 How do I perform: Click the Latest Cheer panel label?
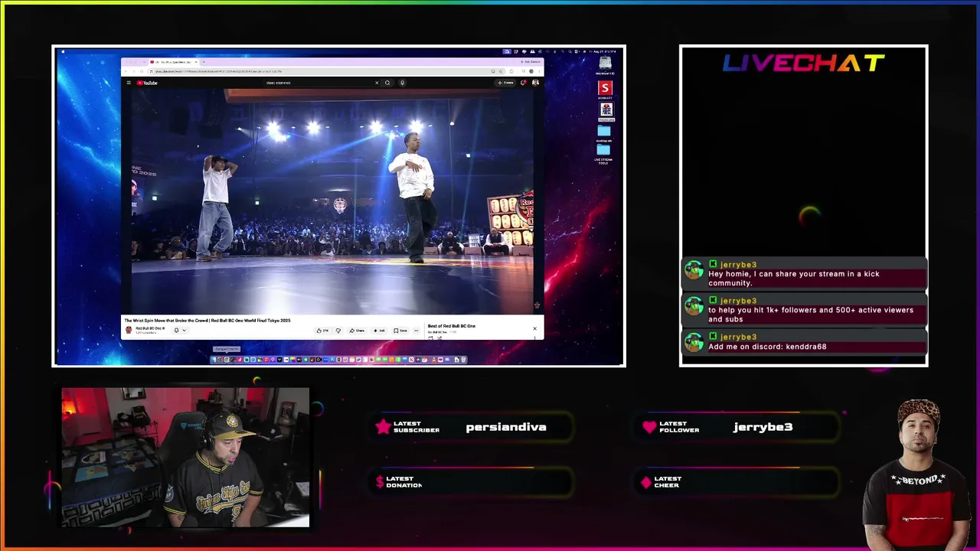tap(668, 482)
